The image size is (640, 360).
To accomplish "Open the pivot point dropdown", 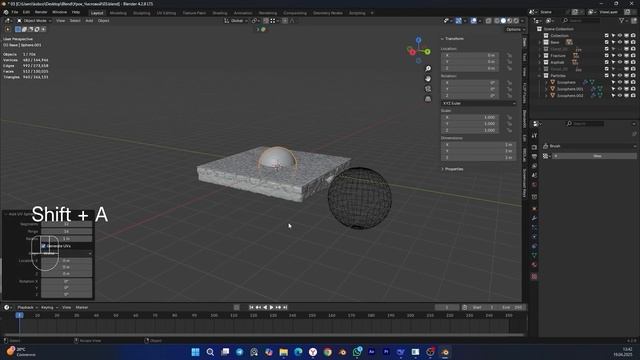I will (x=256, y=21).
